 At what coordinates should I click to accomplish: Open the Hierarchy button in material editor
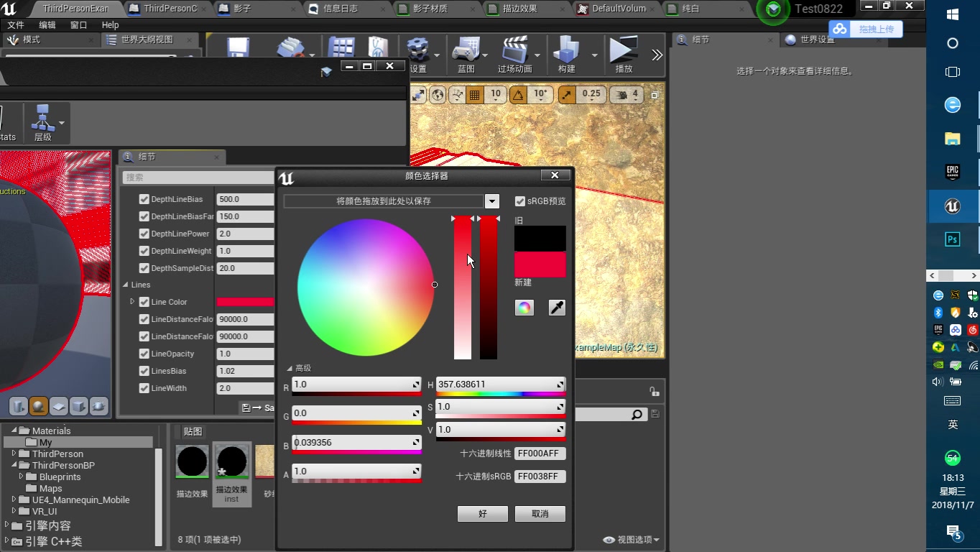tap(43, 123)
